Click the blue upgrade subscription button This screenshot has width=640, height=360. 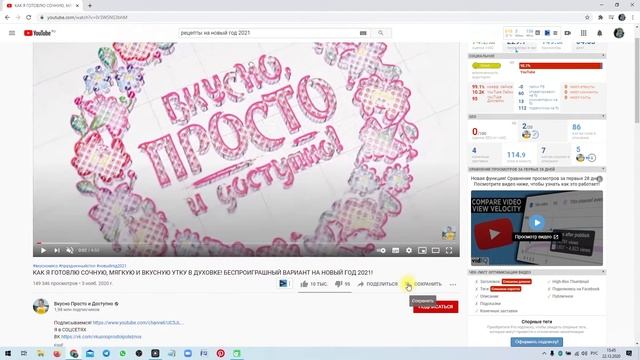537,342
